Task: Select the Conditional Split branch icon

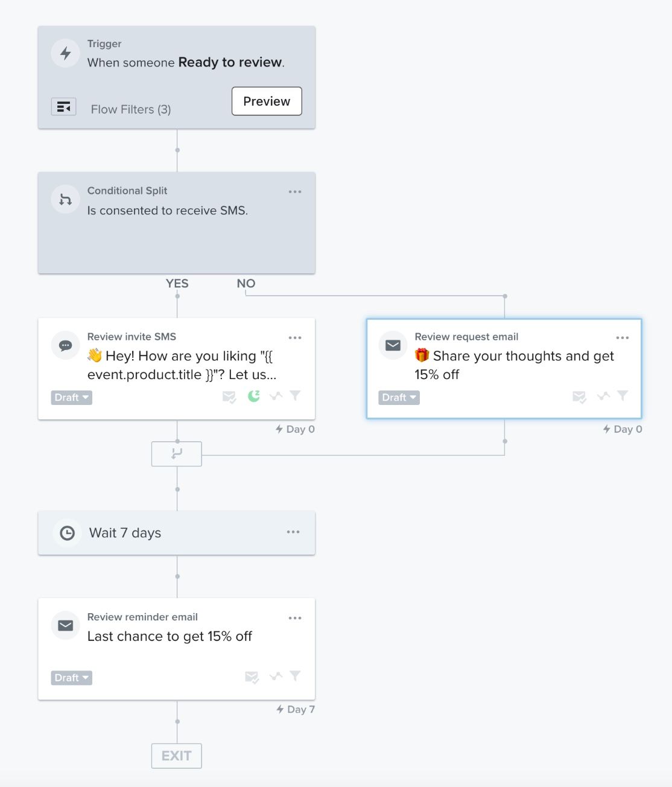Action: point(65,199)
